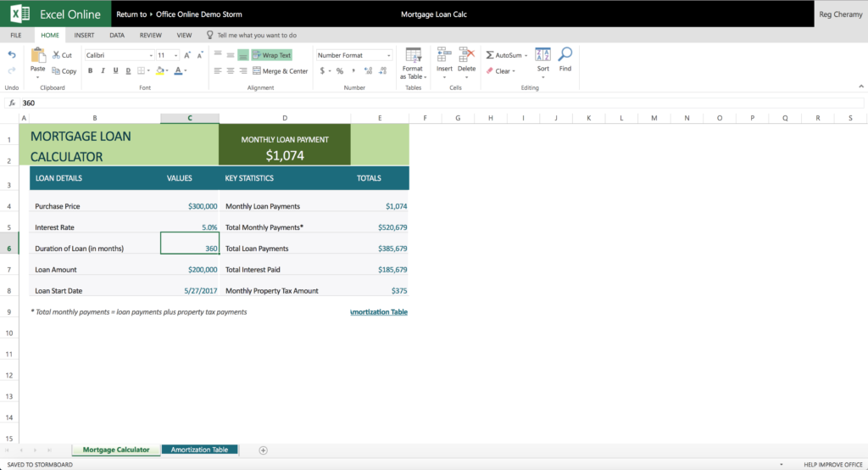The image size is (868, 470).
Task: Toggle Wrap Text option
Action: (x=272, y=55)
